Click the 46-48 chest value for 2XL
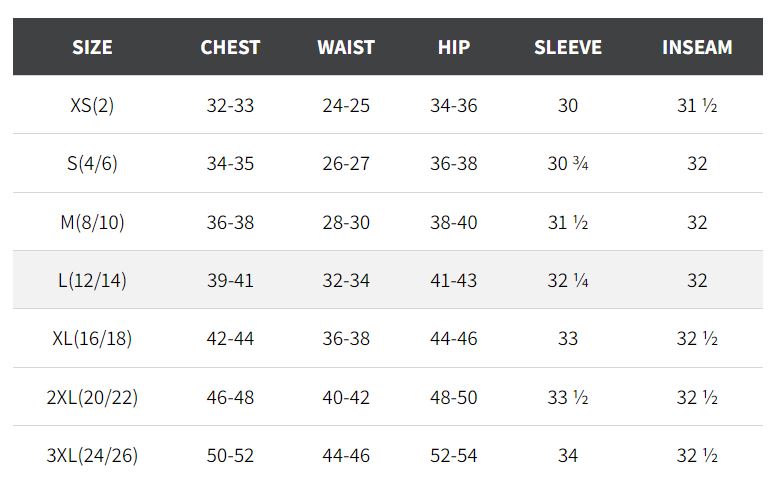The height and width of the screenshot is (488, 772). click(230, 397)
